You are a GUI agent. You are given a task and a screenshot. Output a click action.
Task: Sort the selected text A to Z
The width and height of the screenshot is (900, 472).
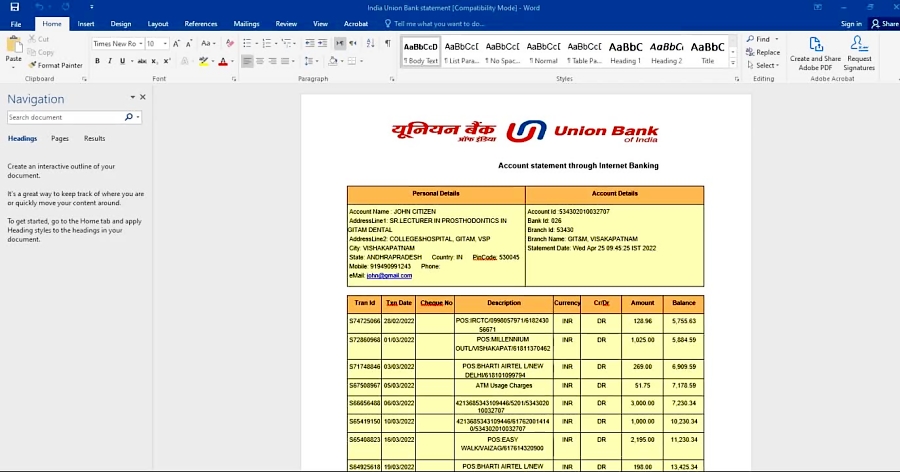click(x=371, y=44)
